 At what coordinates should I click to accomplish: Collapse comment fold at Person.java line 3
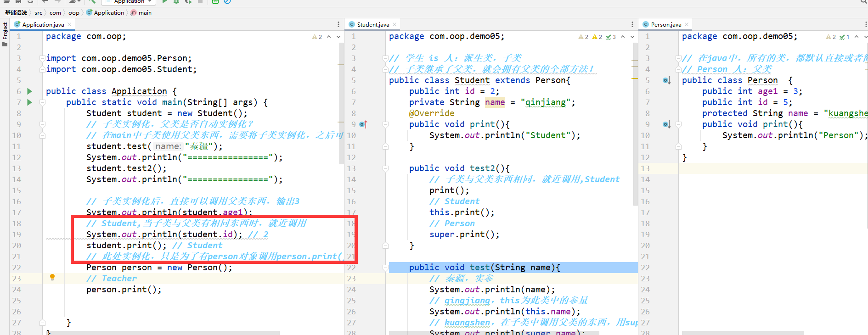coord(678,58)
